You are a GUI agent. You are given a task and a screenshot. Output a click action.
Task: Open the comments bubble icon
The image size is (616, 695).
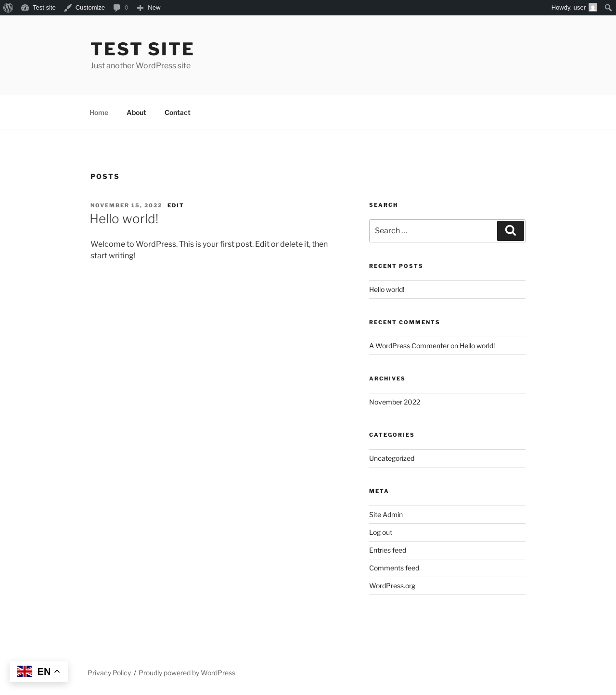click(x=116, y=8)
